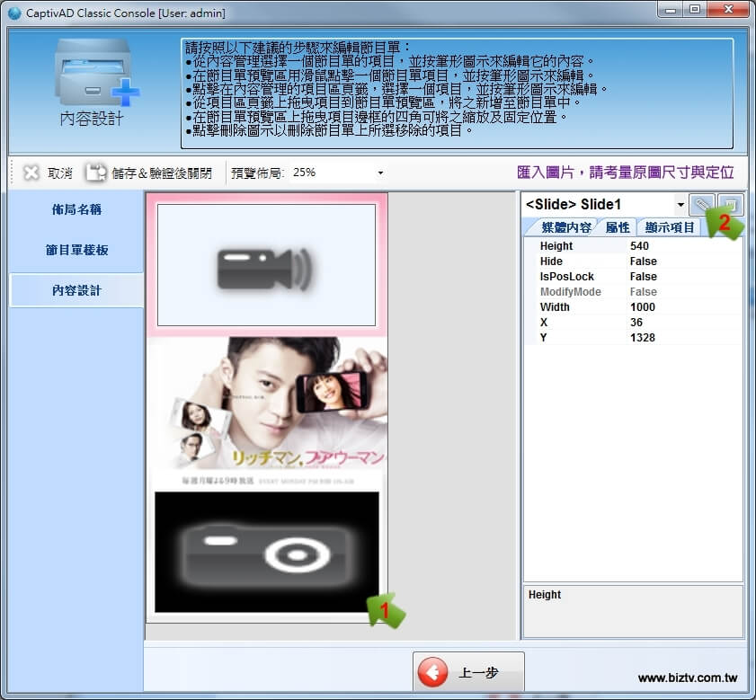Open the 屬性 properties tab
This screenshot has height=700, width=756.
(x=618, y=227)
